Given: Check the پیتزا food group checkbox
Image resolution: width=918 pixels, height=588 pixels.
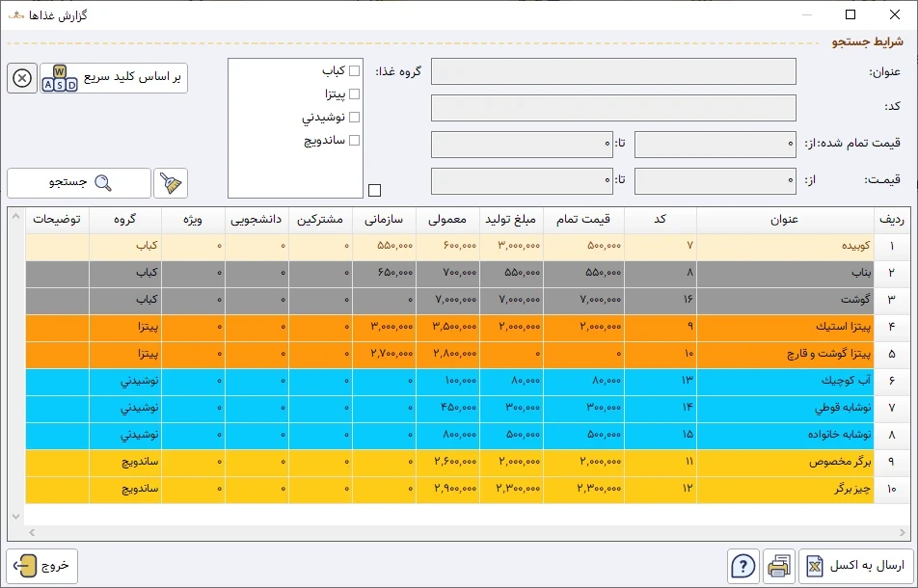Looking at the screenshot, I should point(354,94).
